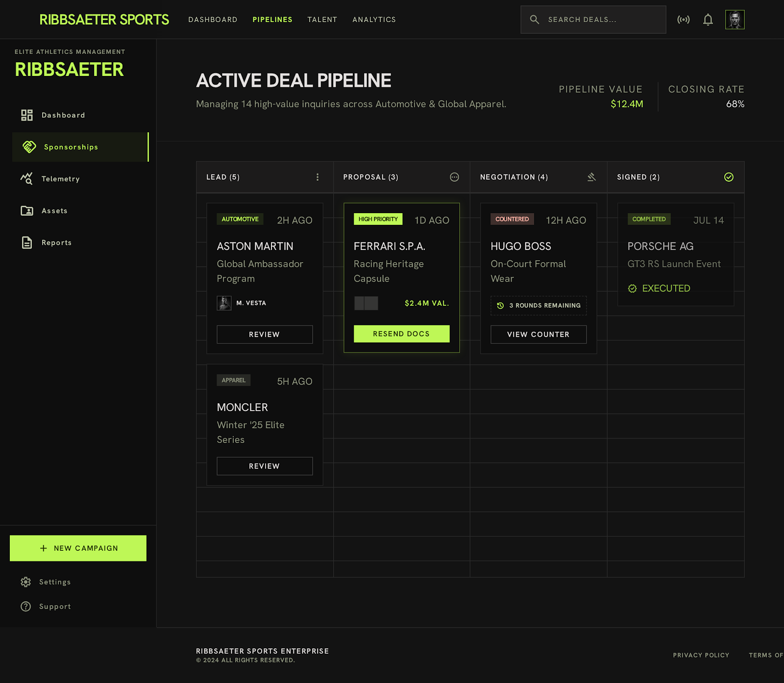Image resolution: width=784 pixels, height=683 pixels.
Task: Open Support in sidebar
Action: pyautogui.click(x=55, y=607)
